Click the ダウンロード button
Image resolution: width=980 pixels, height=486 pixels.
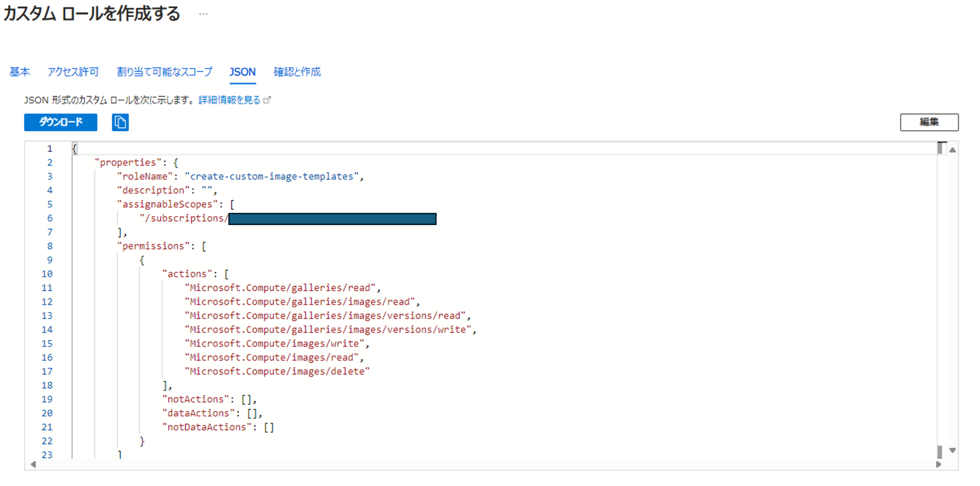tap(61, 122)
